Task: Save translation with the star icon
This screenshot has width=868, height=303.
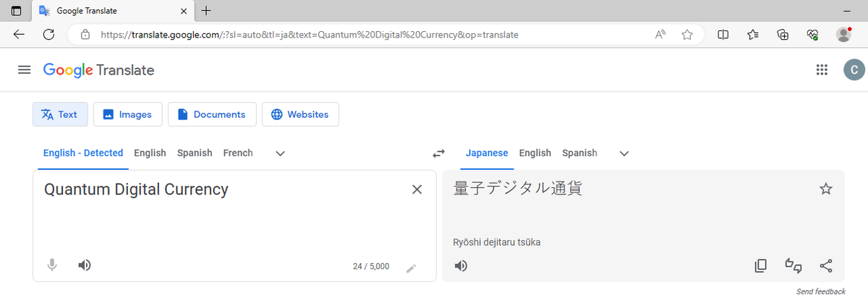Action: [x=826, y=189]
